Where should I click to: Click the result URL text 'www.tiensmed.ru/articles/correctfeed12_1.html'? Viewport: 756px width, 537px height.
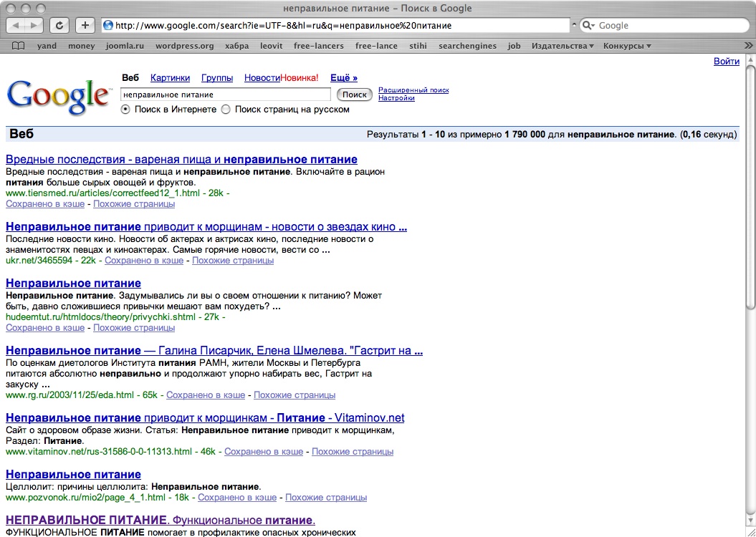[102, 193]
